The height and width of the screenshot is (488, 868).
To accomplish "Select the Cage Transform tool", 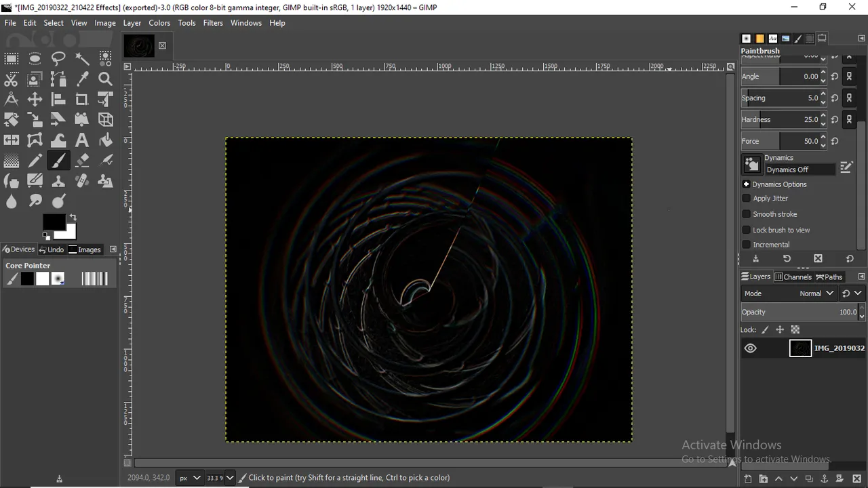I will (35, 140).
